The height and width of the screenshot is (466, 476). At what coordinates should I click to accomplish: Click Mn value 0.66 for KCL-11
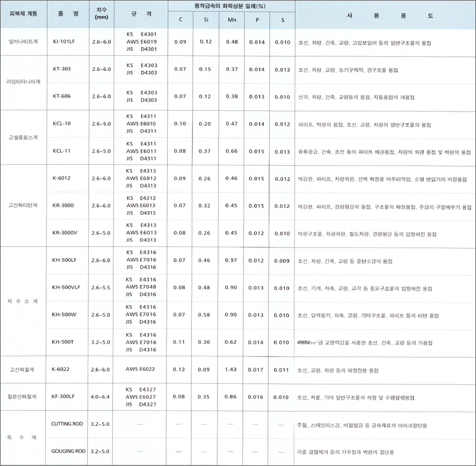click(x=232, y=151)
